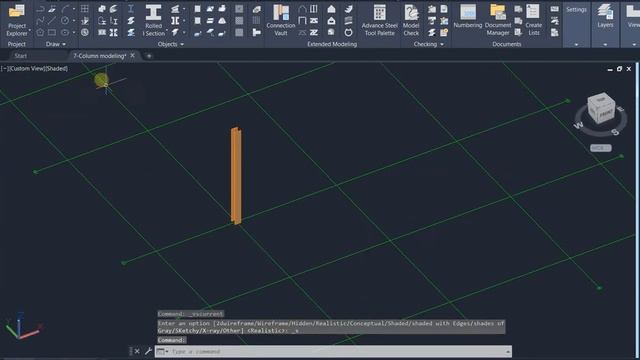
Task: Select the stairs tool in Extended Modeling
Action: 348,9
